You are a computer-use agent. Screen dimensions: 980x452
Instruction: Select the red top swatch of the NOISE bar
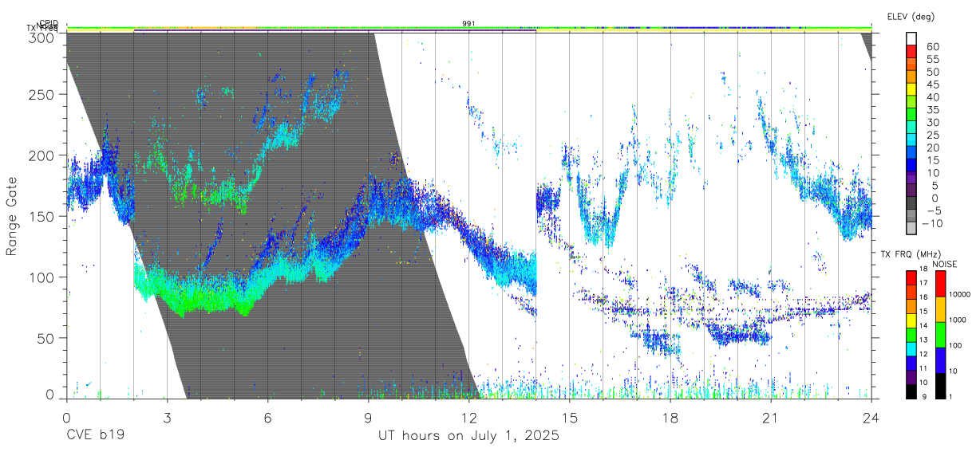939,283
